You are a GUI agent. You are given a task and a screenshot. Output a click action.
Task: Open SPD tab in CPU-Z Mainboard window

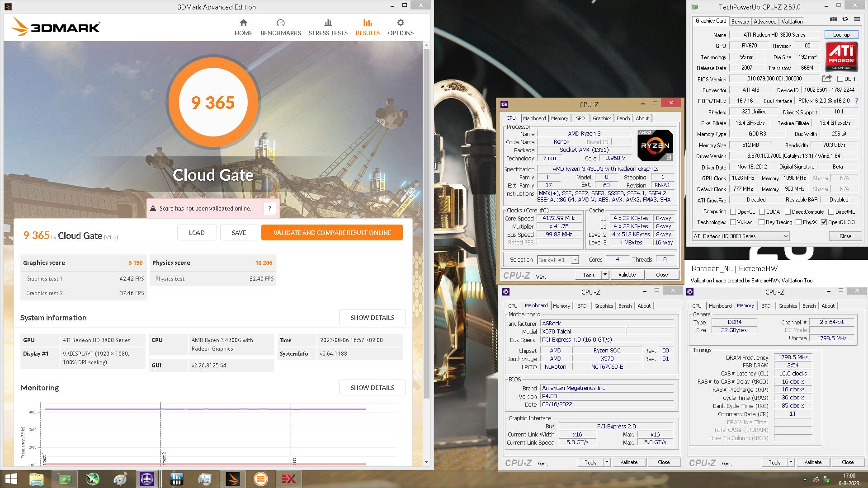582,306
